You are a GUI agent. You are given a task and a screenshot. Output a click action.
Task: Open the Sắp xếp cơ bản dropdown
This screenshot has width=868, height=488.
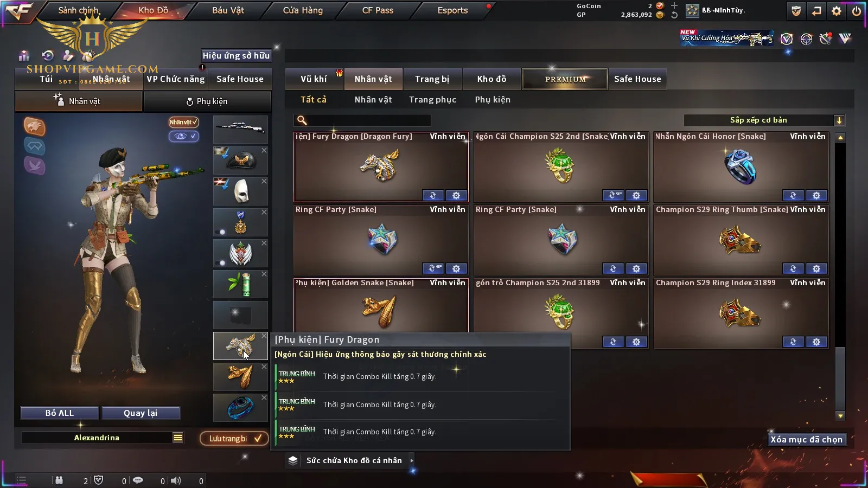click(x=764, y=120)
